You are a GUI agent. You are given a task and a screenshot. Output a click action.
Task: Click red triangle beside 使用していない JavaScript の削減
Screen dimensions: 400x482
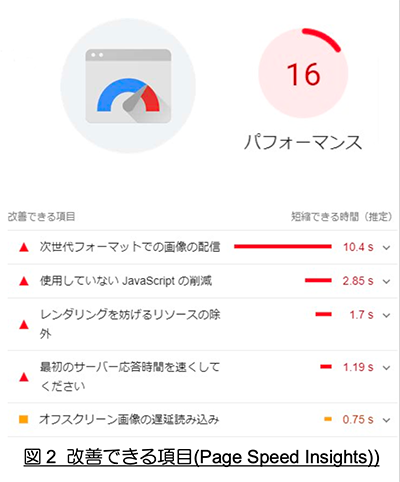[x=24, y=281]
